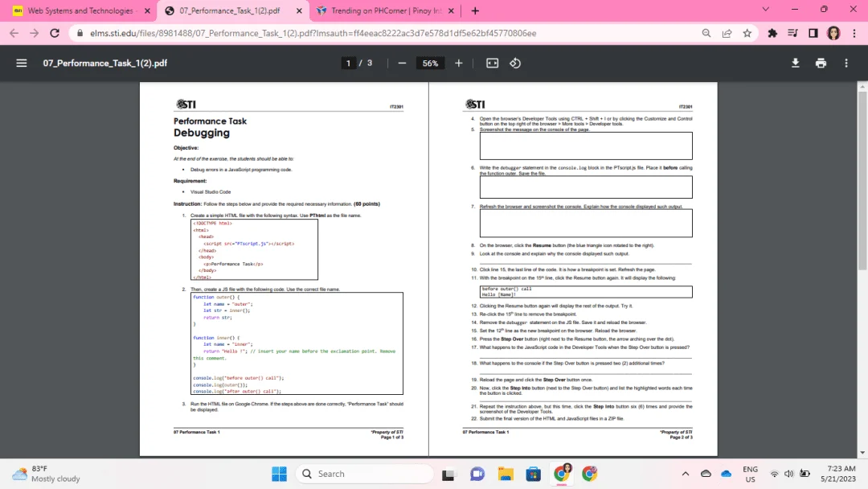The width and height of the screenshot is (868, 489).
Task: Open the Windows Start menu
Action: click(x=280, y=474)
